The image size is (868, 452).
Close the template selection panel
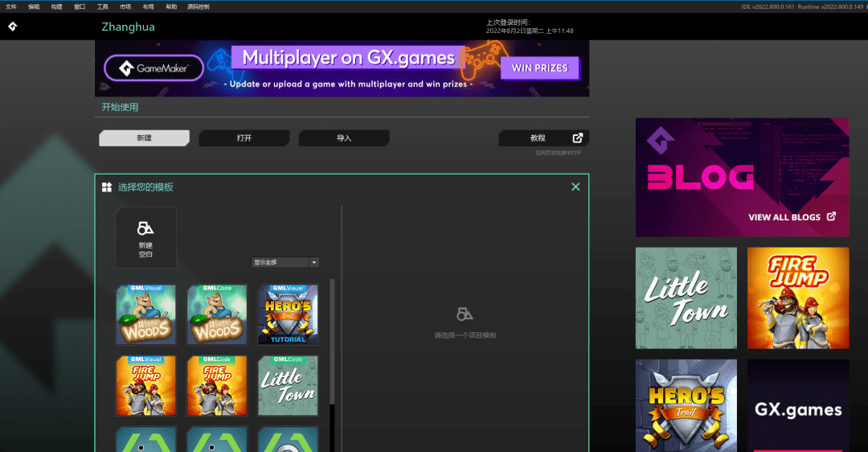(575, 187)
